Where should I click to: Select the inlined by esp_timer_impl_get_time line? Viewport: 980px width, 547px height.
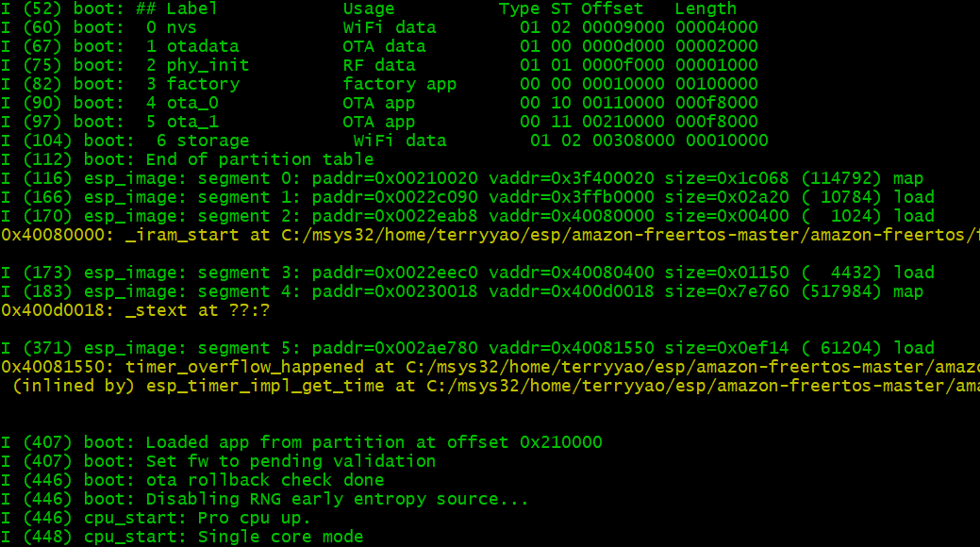click(377, 386)
